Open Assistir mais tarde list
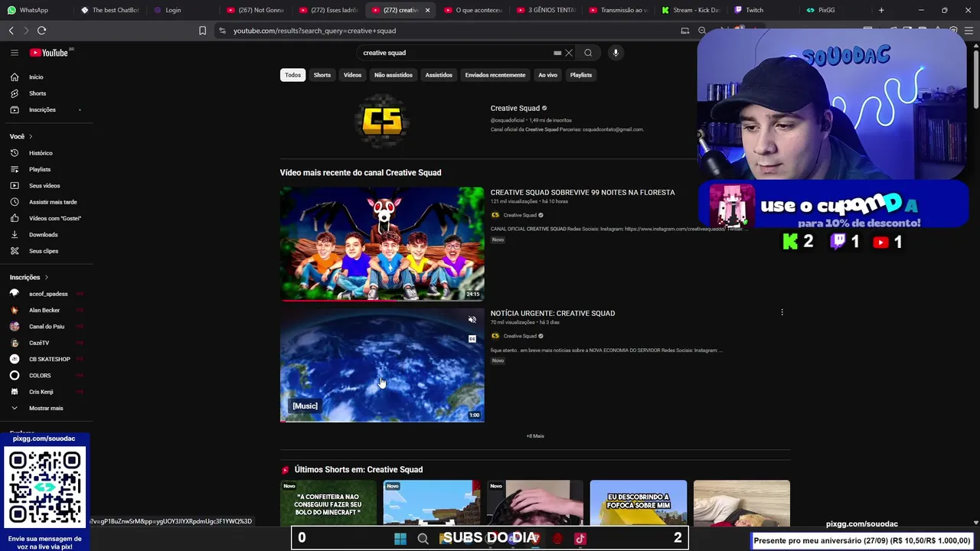The height and width of the screenshot is (551, 980). click(53, 202)
